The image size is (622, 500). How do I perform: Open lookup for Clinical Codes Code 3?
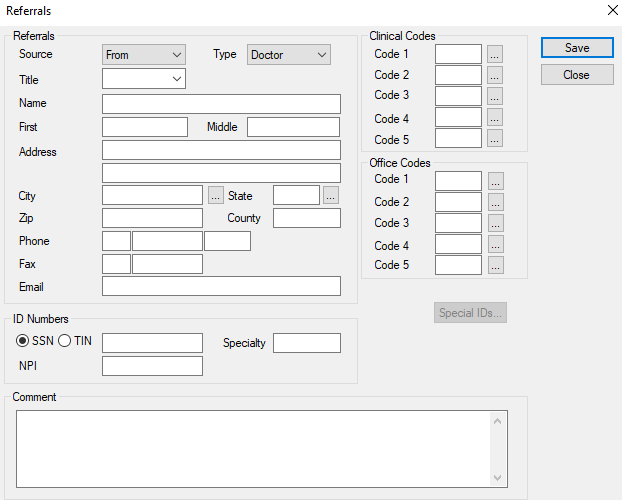click(495, 96)
